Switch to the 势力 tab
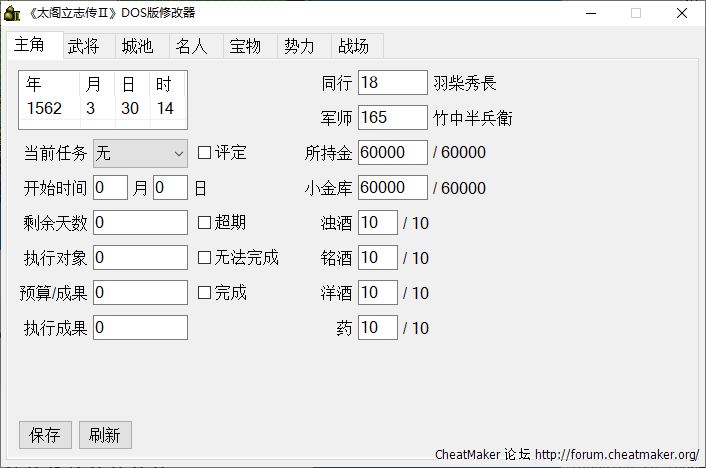706x468 pixels. click(x=300, y=46)
